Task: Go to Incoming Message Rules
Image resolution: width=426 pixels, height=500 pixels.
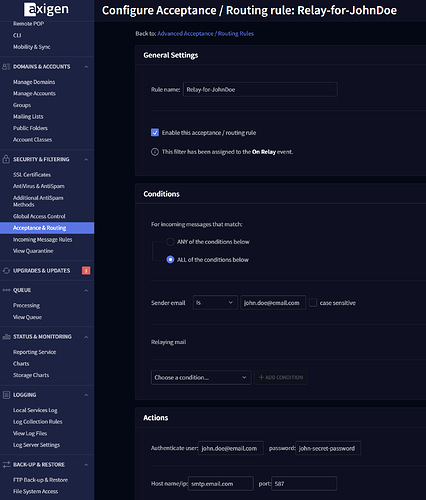Action: coord(42,240)
